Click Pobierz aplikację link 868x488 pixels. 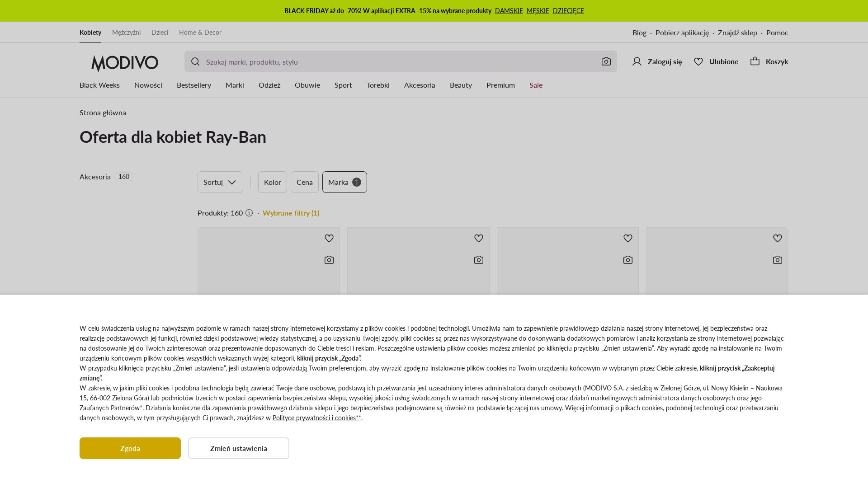[x=682, y=33]
